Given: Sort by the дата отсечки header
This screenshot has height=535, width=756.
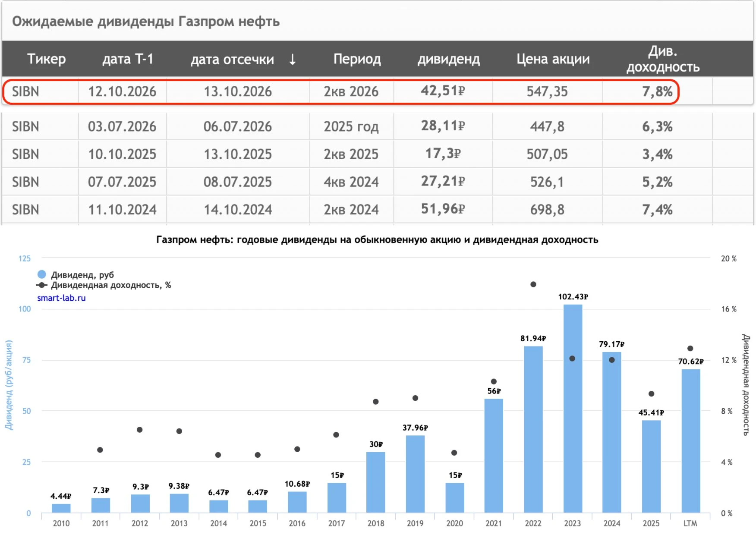Looking at the screenshot, I should click(232, 59).
